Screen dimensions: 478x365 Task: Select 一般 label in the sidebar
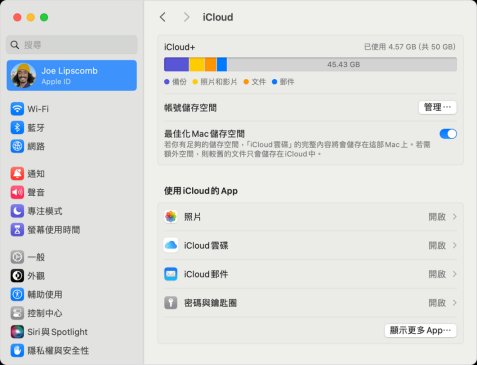click(x=36, y=257)
